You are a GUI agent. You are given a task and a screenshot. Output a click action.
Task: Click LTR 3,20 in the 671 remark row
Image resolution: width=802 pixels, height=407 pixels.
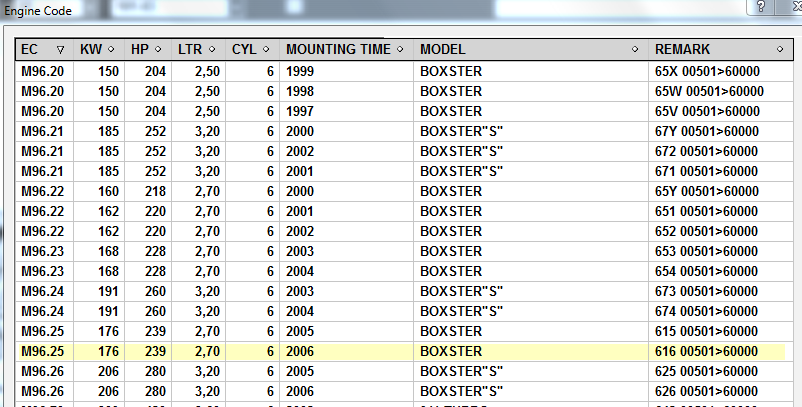point(207,171)
